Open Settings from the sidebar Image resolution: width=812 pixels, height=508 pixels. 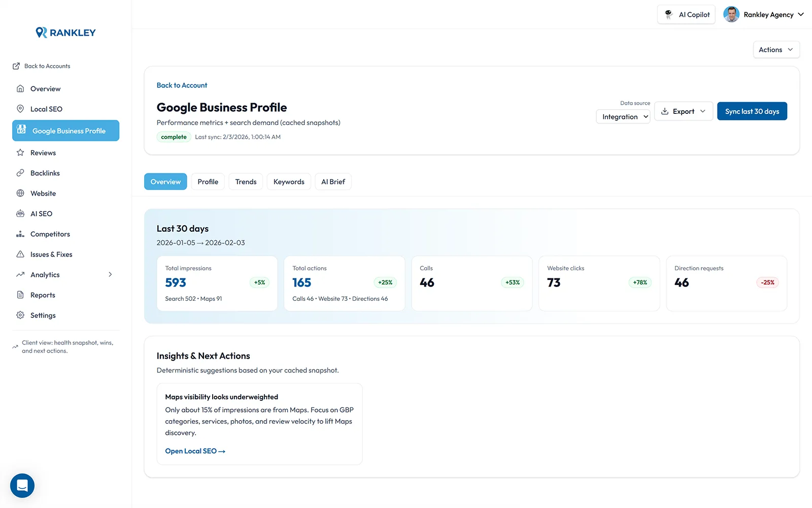(x=43, y=315)
